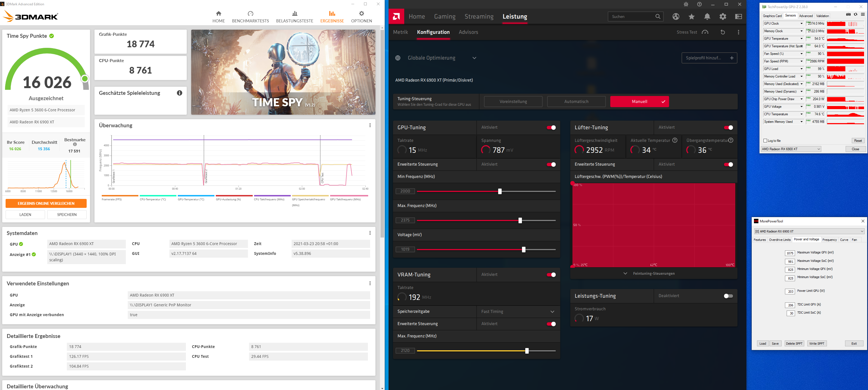Click the ERGEBNIS ONLINE VERGLEICHEN button
868x390 pixels.
(46, 203)
